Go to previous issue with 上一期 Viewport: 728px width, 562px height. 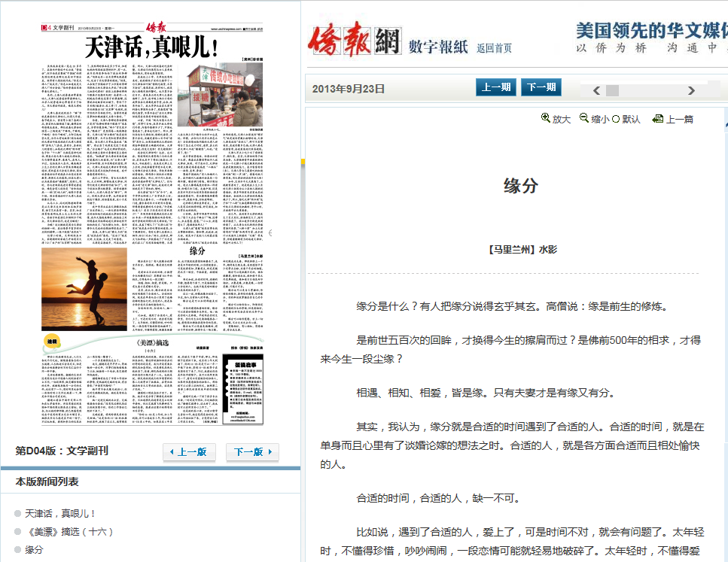point(496,87)
